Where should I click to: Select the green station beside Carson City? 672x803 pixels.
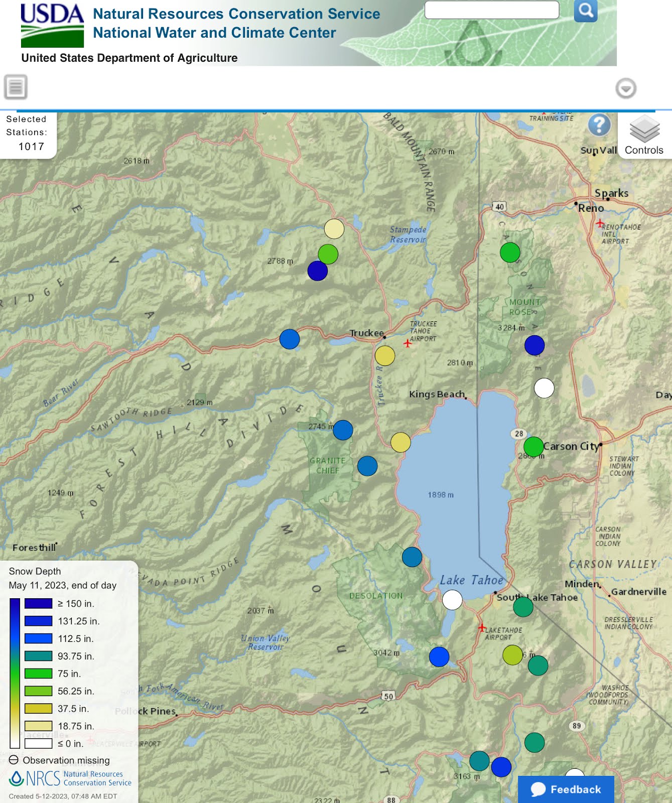[x=533, y=447]
